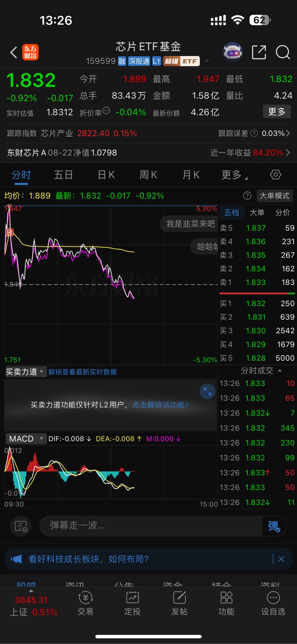The width and height of the screenshot is (297, 644).
Task: Switch to the 周K tab
Action: pos(148,175)
